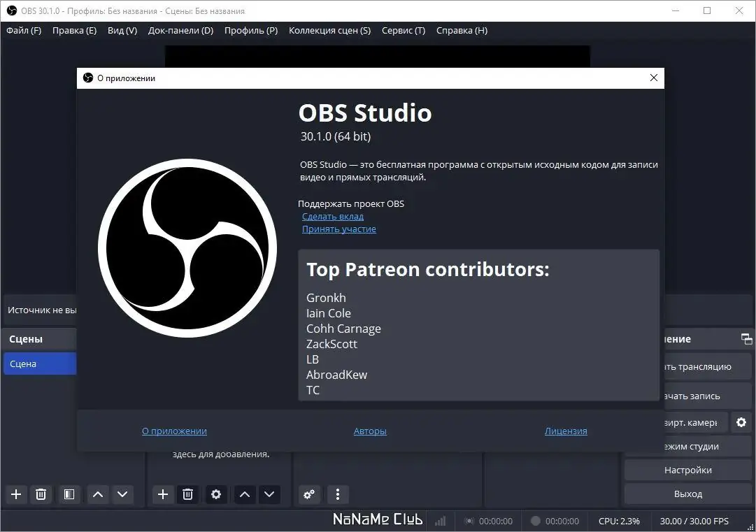Move scene down with arrow icon
Image resolution: width=756 pixels, height=532 pixels.
point(122,494)
